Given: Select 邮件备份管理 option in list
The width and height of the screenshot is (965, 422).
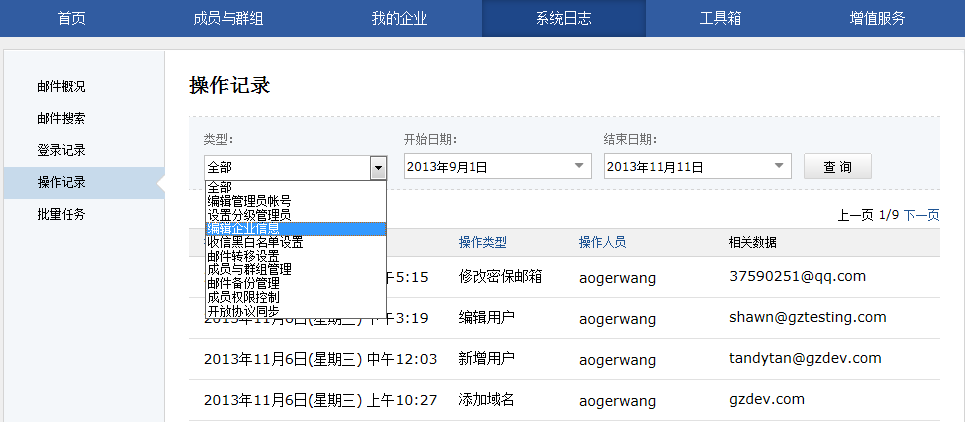Looking at the screenshot, I should [x=243, y=283].
